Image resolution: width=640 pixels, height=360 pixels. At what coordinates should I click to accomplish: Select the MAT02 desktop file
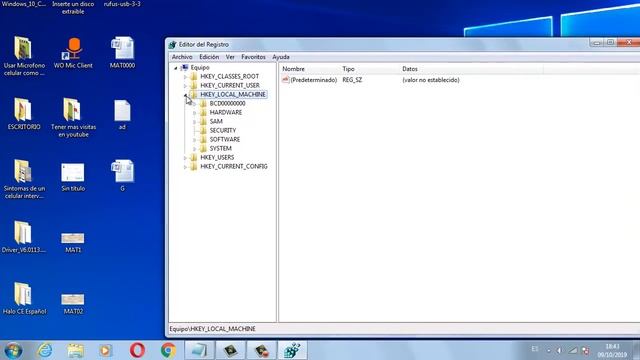click(x=73, y=304)
